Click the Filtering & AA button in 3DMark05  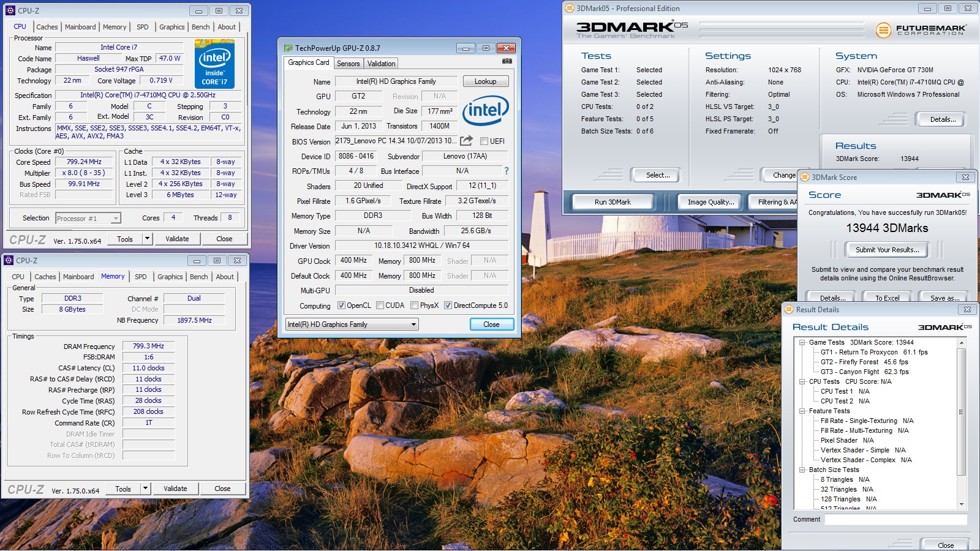tap(775, 202)
